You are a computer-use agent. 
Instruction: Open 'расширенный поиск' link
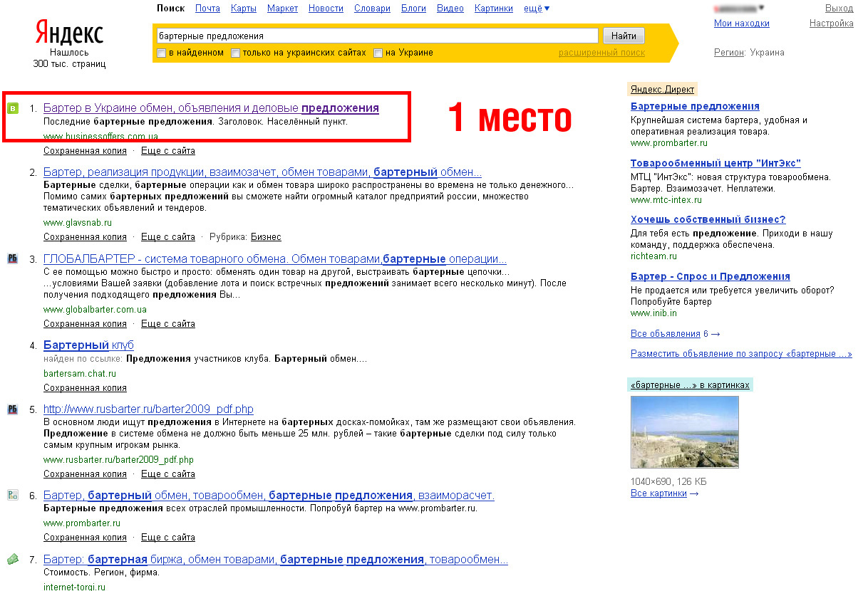click(x=601, y=53)
